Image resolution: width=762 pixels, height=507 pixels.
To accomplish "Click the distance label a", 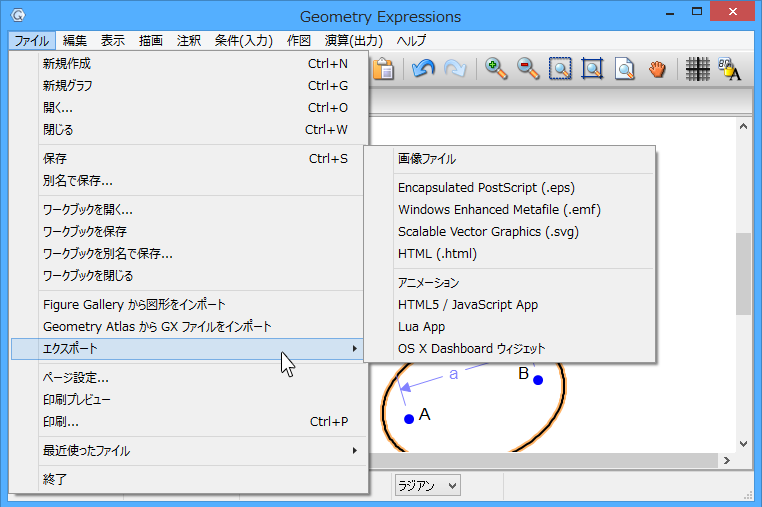I will pos(453,374).
